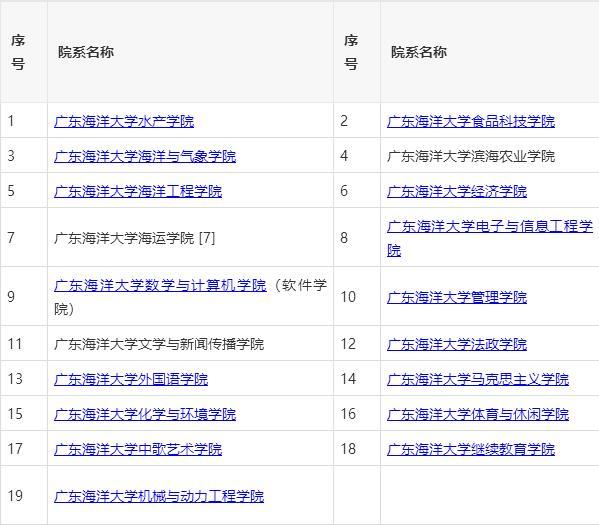Open 广东海洋大学电子与信息工程学院 link
599x525 pixels.
click(x=490, y=238)
